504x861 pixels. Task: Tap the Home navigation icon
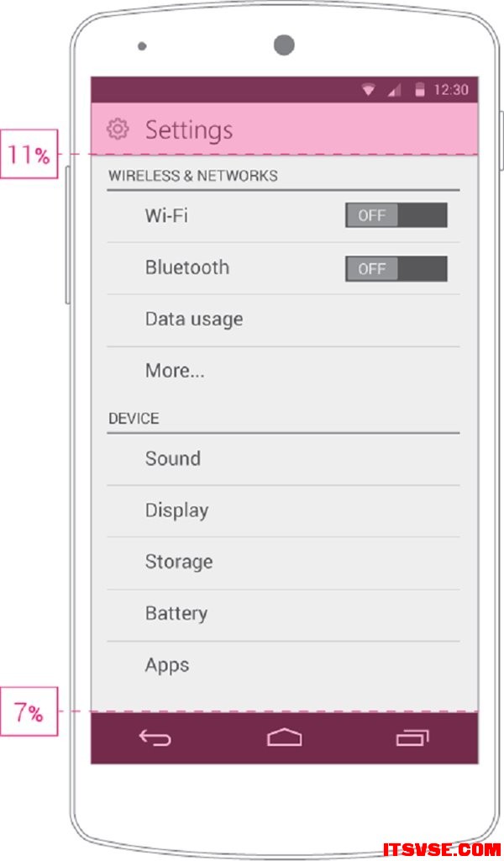pyautogui.click(x=284, y=737)
